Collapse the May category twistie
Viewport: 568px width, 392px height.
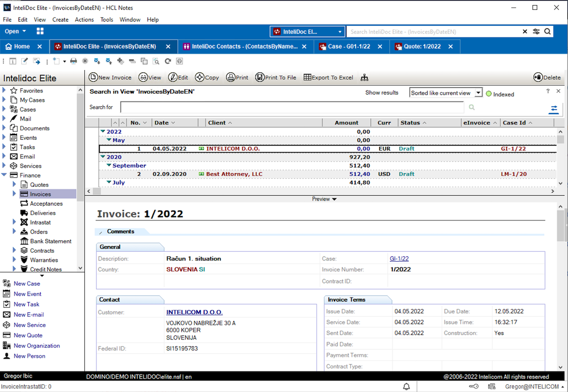click(x=108, y=140)
